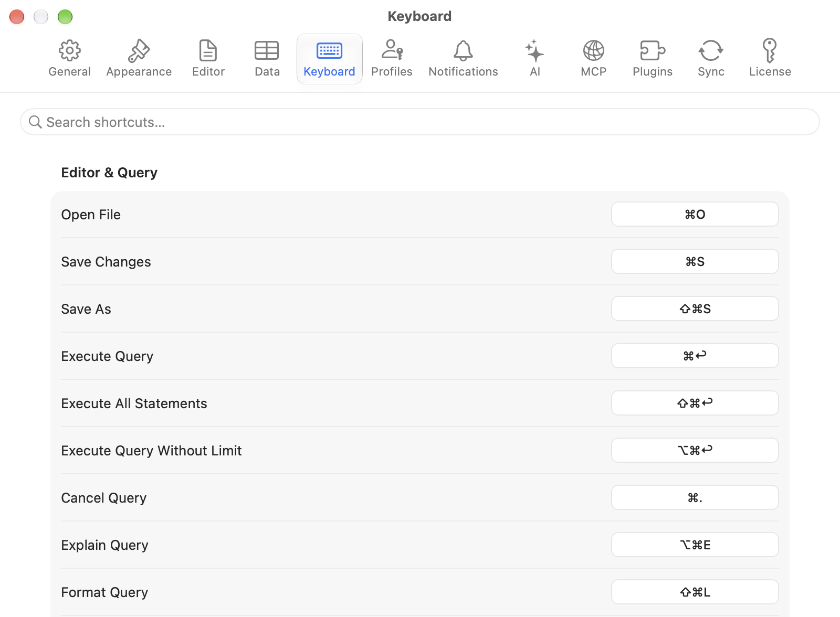
Task: Open the Editor document icon
Action: (x=208, y=51)
